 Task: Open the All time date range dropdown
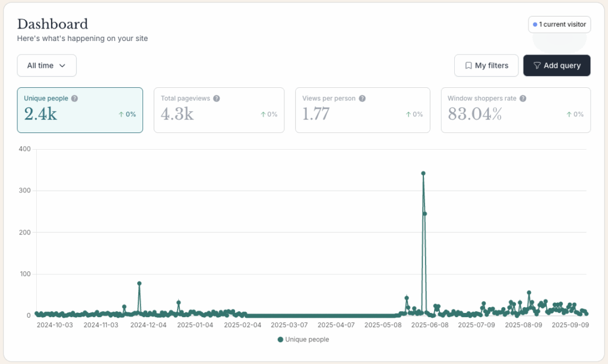[x=47, y=65]
